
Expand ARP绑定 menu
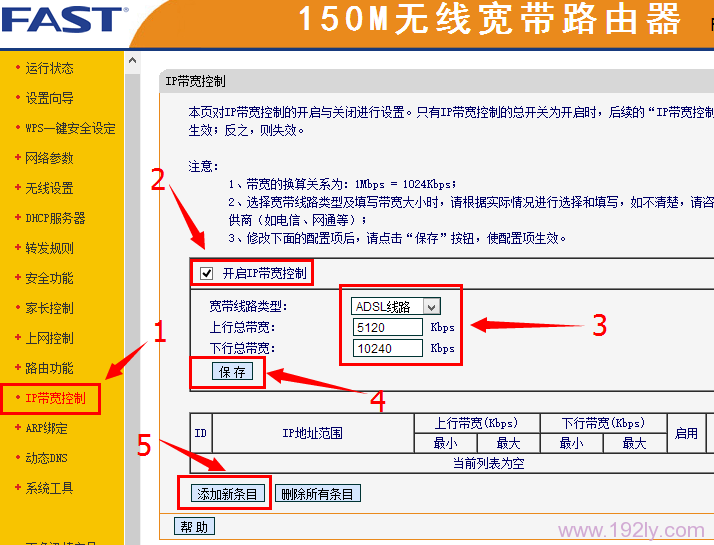click(46, 428)
